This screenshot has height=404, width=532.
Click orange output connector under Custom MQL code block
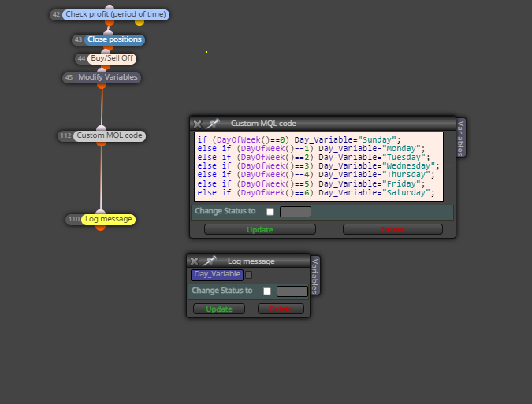click(x=101, y=143)
